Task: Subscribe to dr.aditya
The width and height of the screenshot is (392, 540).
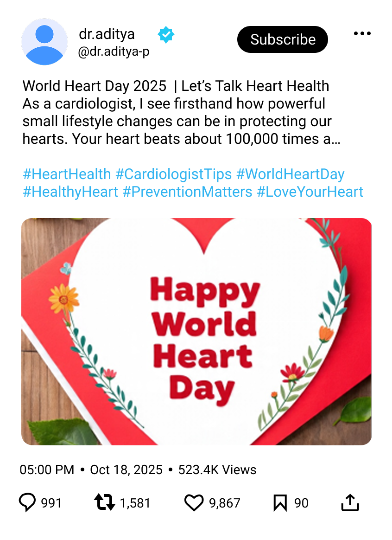Action: (282, 39)
